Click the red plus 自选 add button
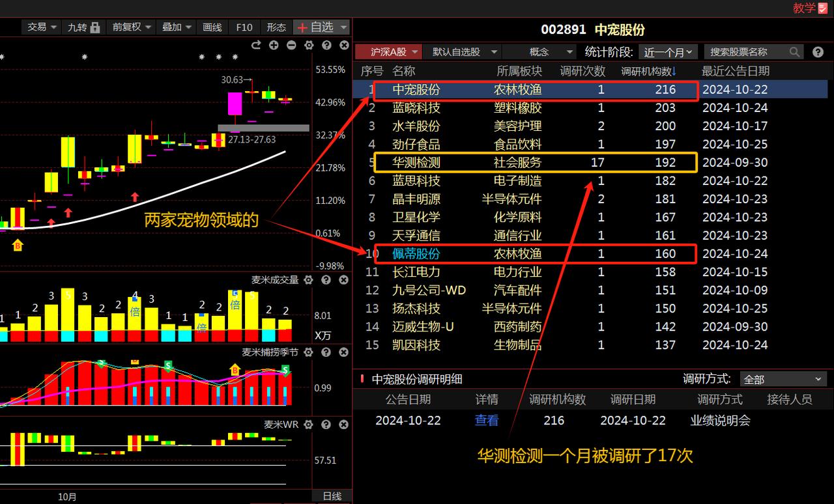This screenshot has height=504, width=834. (x=315, y=27)
